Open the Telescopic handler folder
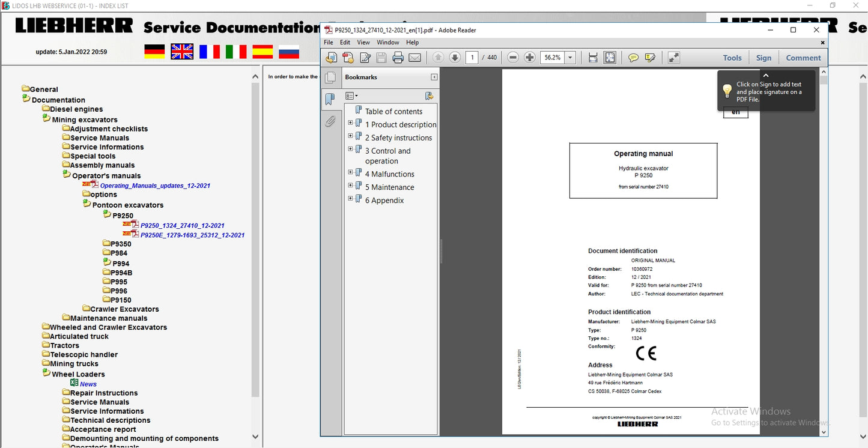 [83, 355]
